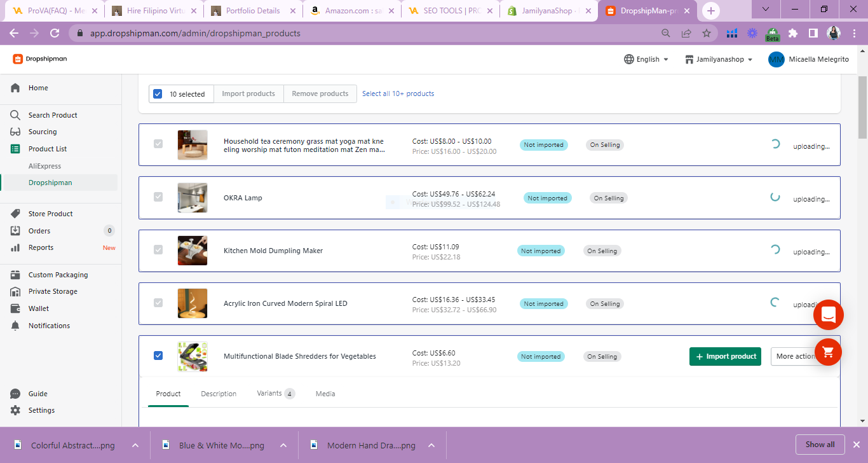Click the OKRA Lamp product thumbnail
This screenshot has width=868, height=463.
tap(193, 198)
